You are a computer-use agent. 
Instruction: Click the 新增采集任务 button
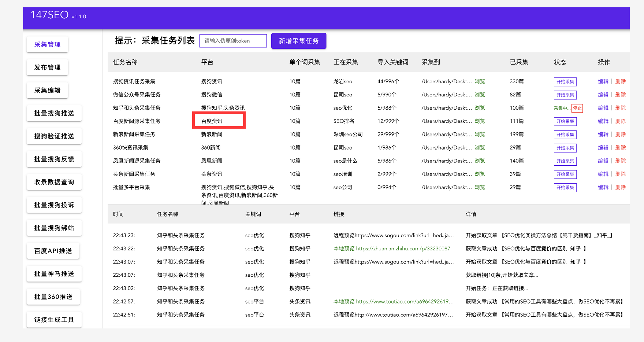[298, 41]
